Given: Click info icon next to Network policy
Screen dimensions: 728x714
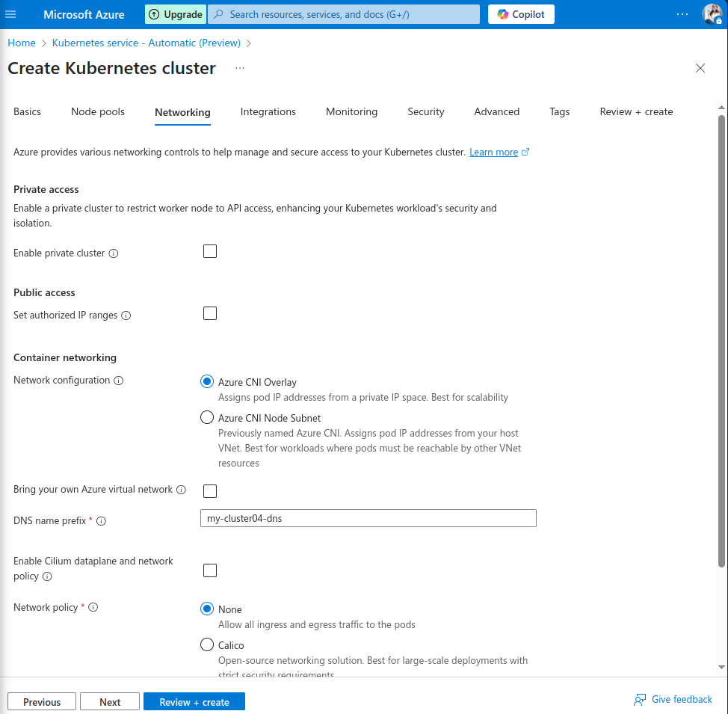Looking at the screenshot, I should (93, 608).
